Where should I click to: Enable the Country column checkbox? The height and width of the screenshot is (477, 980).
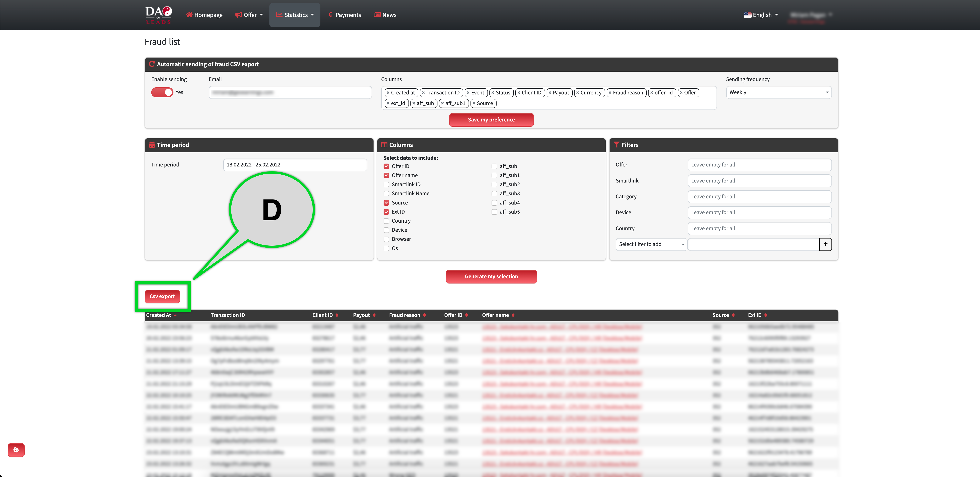click(386, 221)
